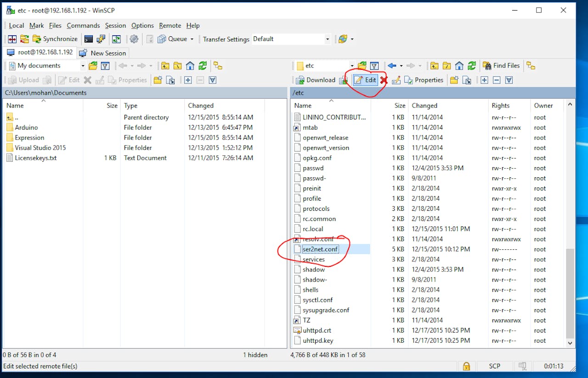Open the terminal console icon
The width and height of the screenshot is (588, 378).
(89, 39)
